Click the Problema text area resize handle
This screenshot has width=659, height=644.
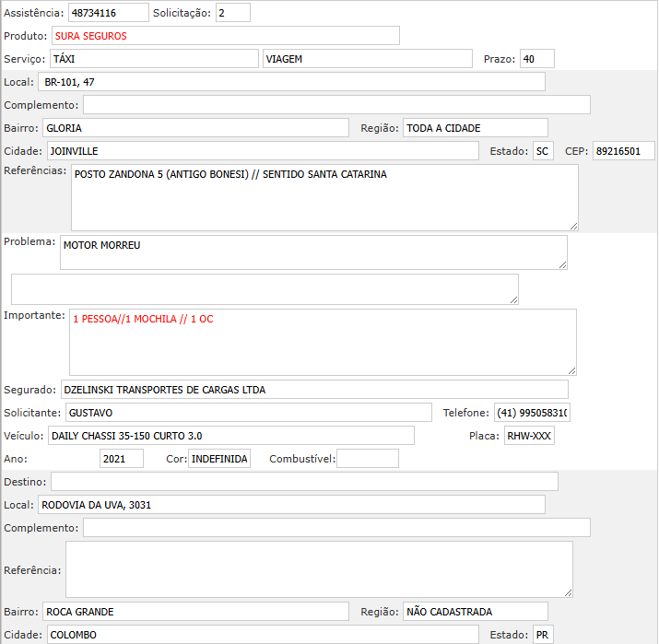coord(563,264)
